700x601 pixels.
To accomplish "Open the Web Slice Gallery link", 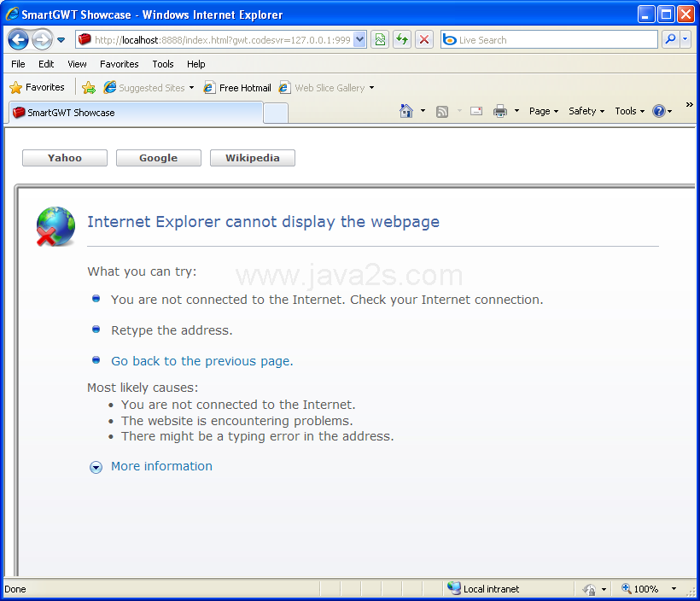I will tap(326, 88).
